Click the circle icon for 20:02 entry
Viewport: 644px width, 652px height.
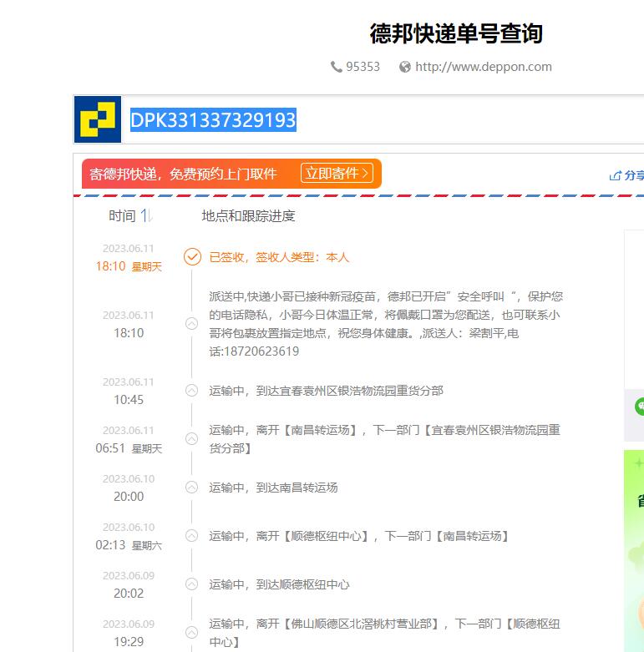(x=191, y=584)
